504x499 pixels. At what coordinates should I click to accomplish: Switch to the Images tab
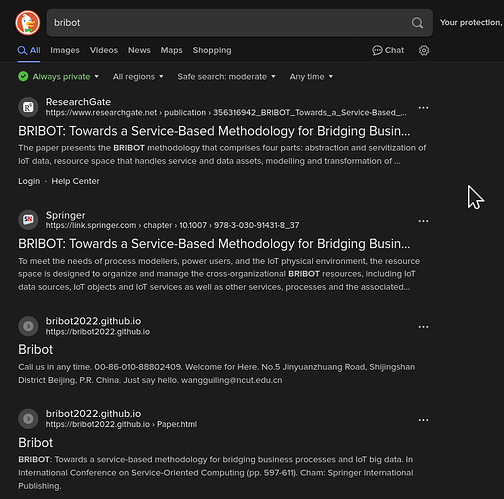point(65,50)
